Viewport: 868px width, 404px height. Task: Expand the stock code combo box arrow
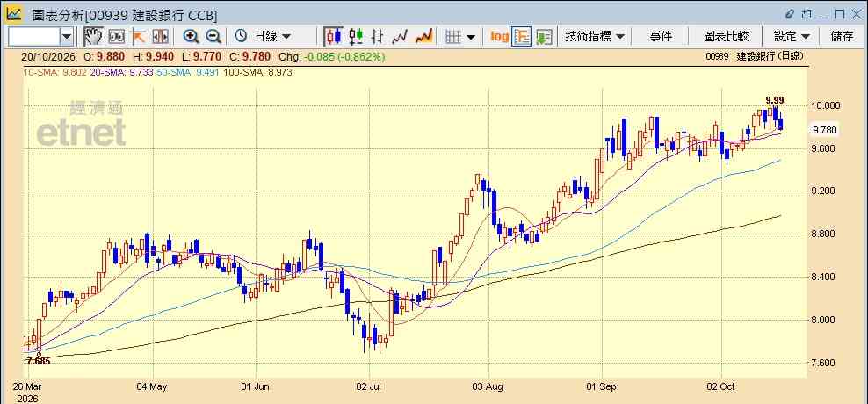[67, 37]
